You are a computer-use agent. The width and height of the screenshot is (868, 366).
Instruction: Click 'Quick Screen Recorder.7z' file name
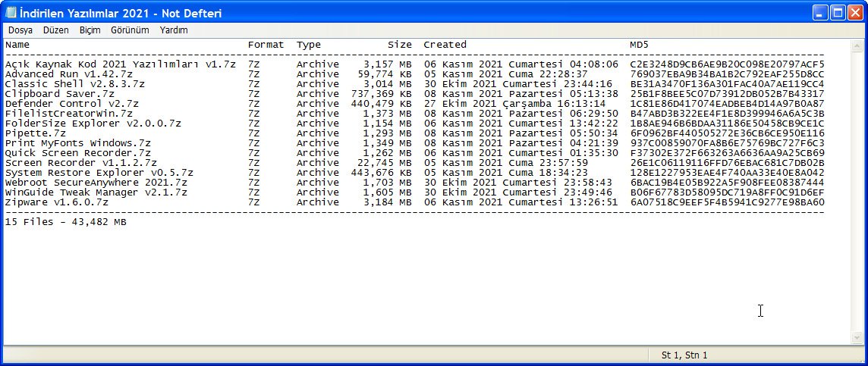coord(78,152)
